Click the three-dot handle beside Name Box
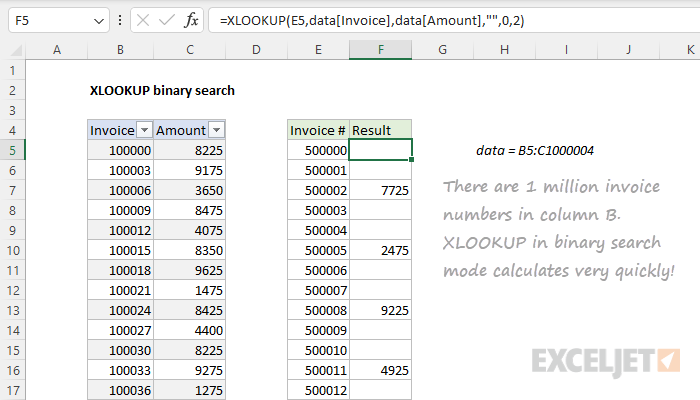700x400 pixels. [x=120, y=21]
